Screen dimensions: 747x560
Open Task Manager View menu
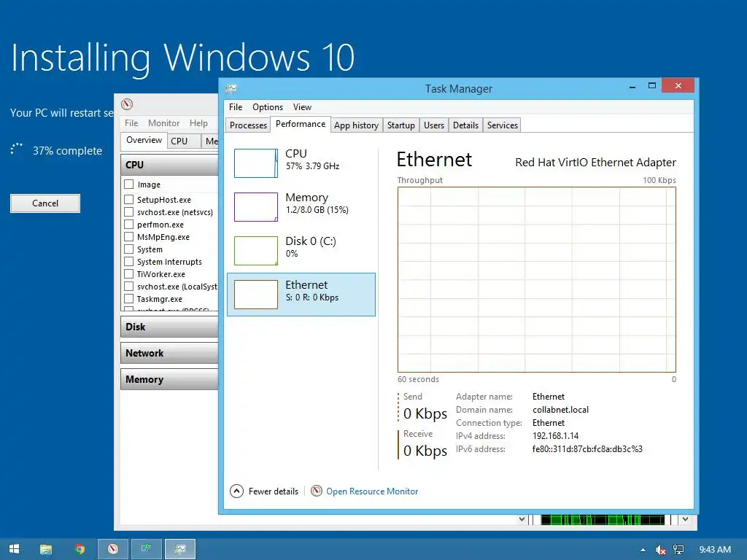coord(302,107)
